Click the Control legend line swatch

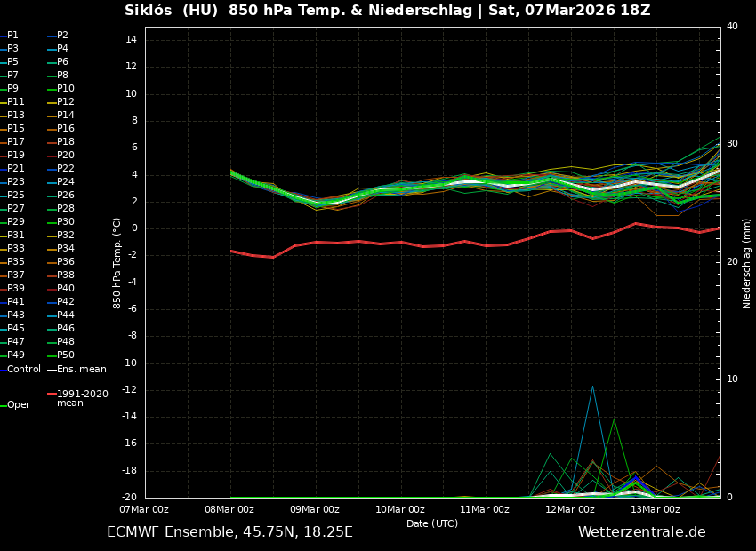click(3, 370)
